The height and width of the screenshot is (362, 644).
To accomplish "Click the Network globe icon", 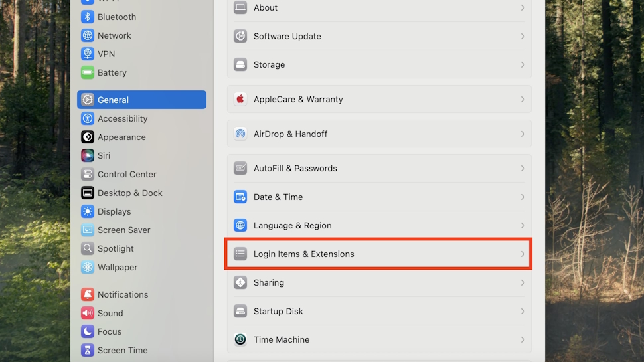I will click(87, 35).
